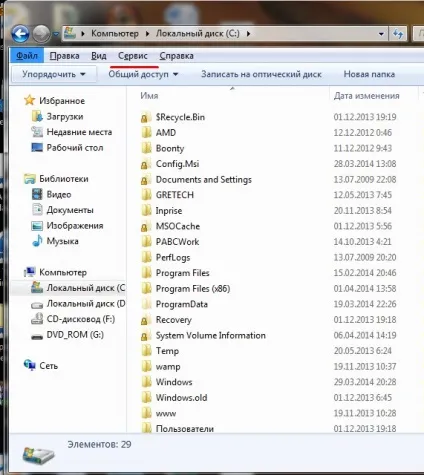Select Documents and Settings folder icon
The image size is (424, 475).
[146, 180]
